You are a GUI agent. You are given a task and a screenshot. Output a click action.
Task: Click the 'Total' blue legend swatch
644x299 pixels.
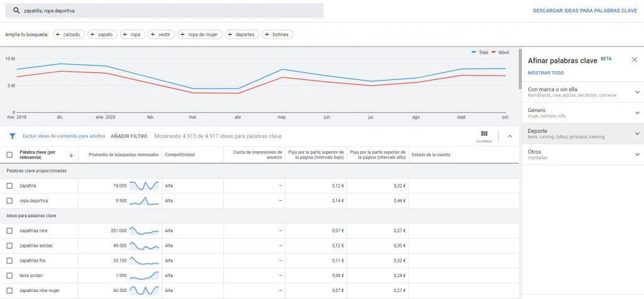tap(474, 53)
